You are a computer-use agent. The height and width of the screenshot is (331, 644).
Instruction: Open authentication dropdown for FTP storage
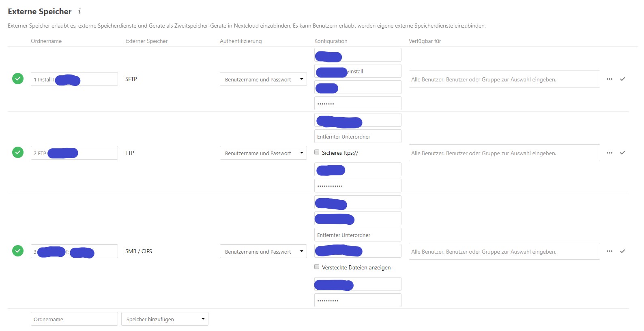coord(263,153)
